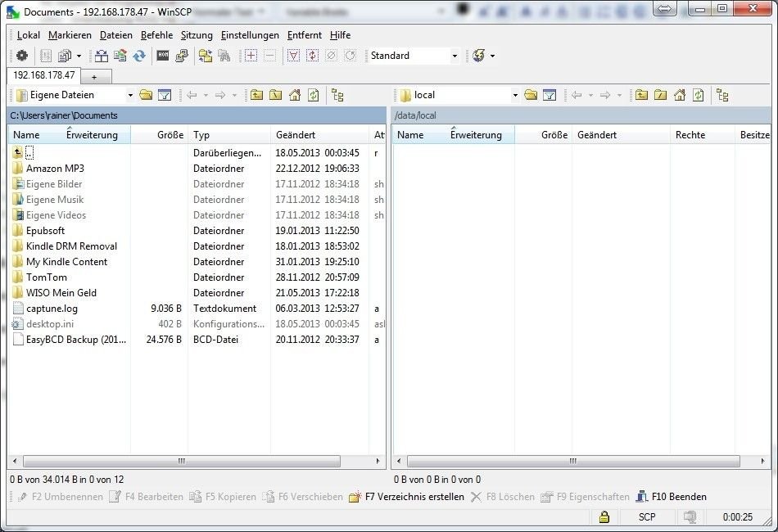Sort remote panel by Name column
The height and width of the screenshot is (532, 778).
[454, 135]
